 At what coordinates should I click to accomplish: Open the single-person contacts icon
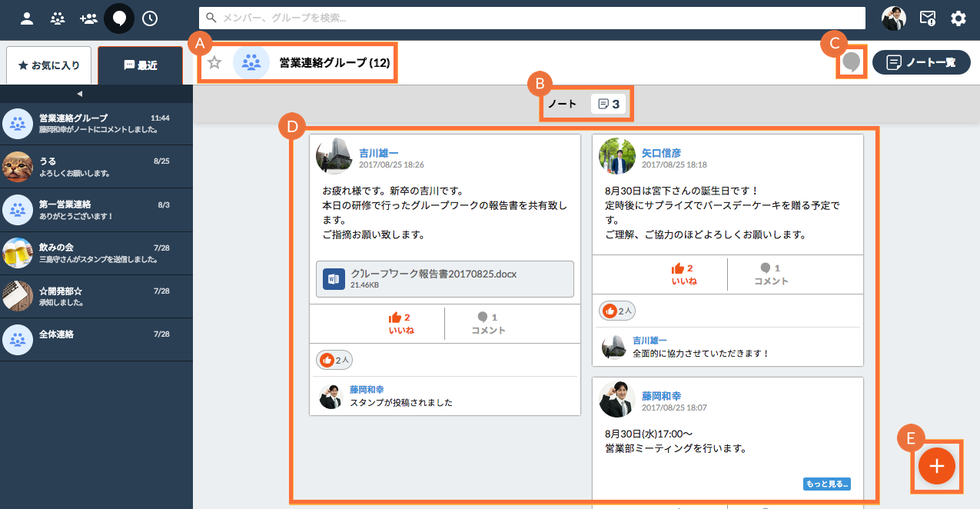pos(27,18)
